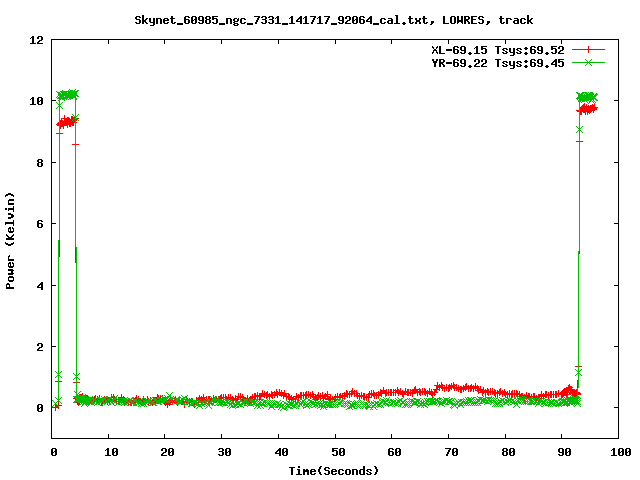
Task: Click the y-axis tick label 10
Action: [x=37, y=101]
